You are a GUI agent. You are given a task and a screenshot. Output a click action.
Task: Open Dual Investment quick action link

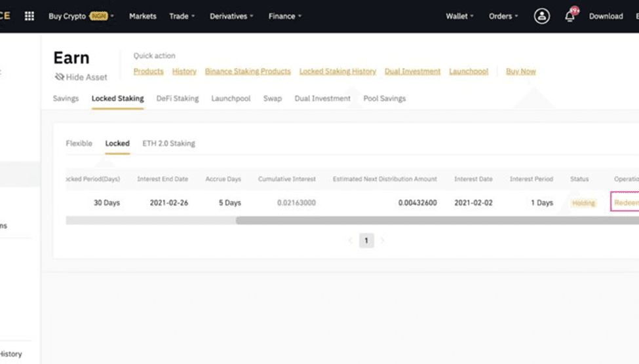point(412,71)
